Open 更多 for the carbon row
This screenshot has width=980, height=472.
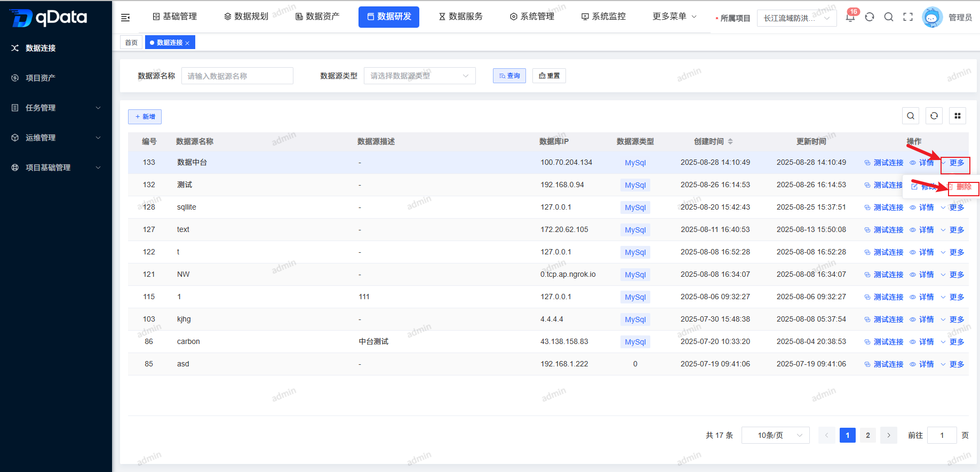click(953, 342)
